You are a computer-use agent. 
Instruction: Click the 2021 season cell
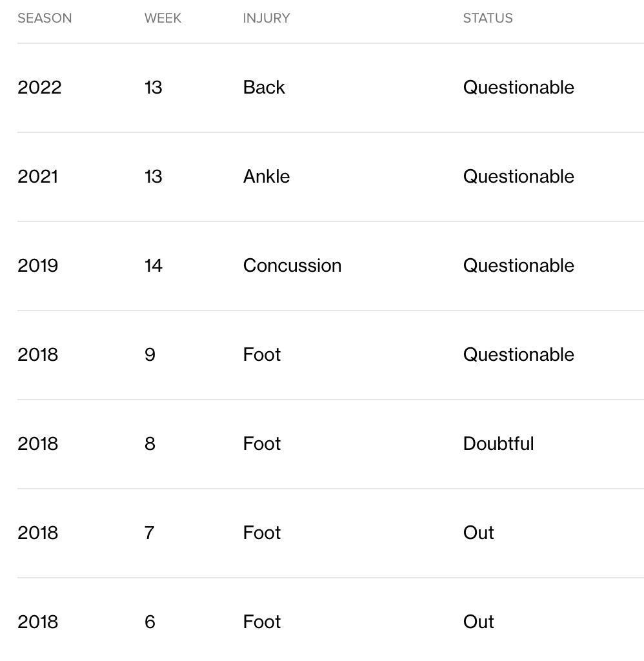point(37,176)
